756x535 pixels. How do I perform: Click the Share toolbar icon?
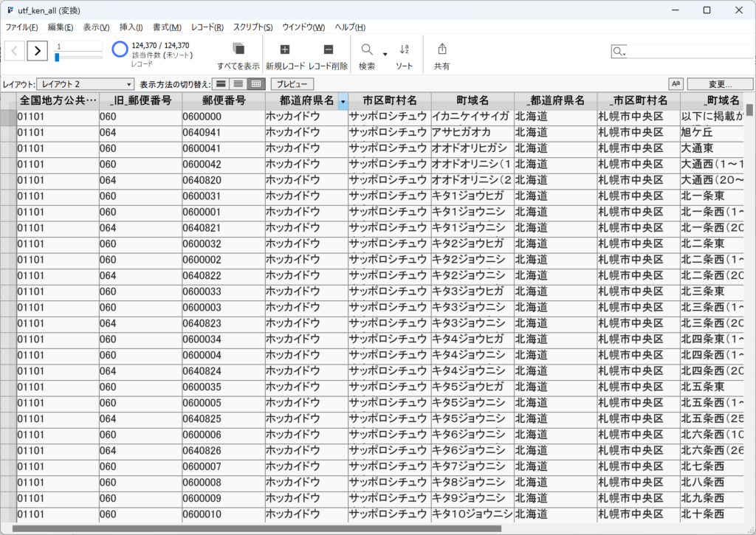442,49
